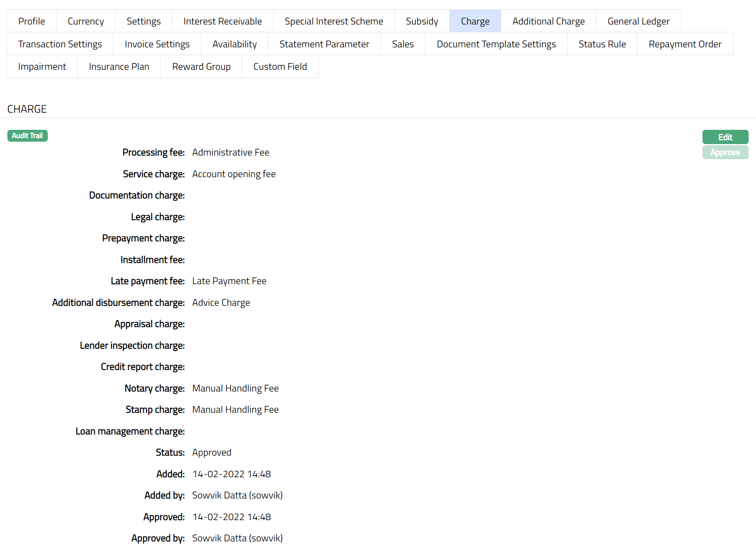The width and height of the screenshot is (756, 554).
Task: Select the Repayment Order tab
Action: click(685, 44)
